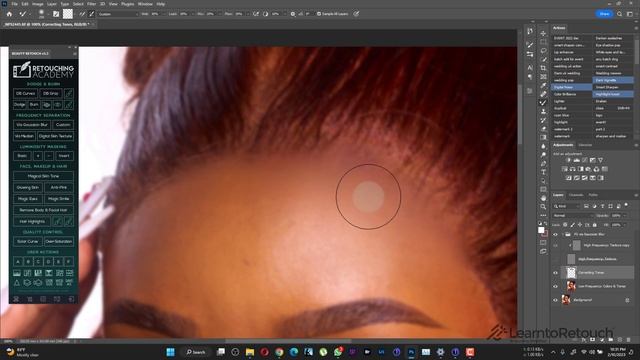The width and height of the screenshot is (640, 360).
Task: Select the Blur tool in toolbar
Action: (x=543, y=146)
